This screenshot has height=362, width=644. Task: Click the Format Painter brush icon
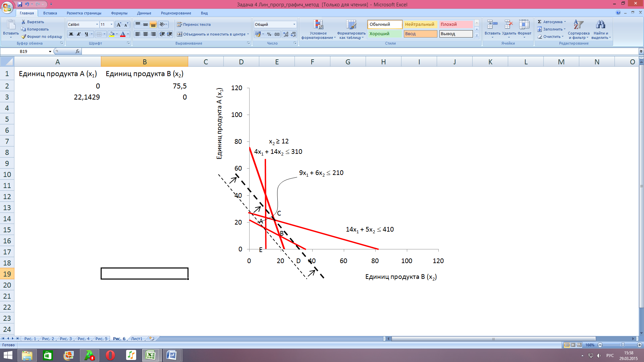pyautogui.click(x=23, y=37)
